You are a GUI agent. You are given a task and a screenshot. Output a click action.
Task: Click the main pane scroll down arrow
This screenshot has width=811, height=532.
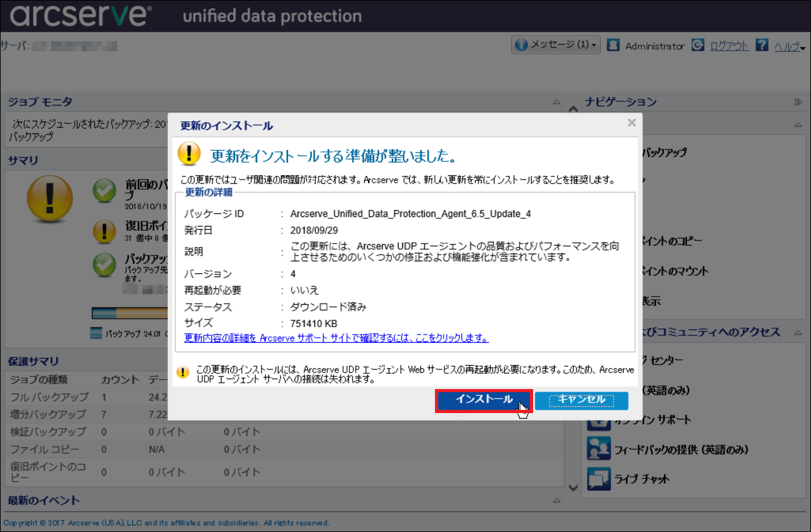[x=573, y=487]
